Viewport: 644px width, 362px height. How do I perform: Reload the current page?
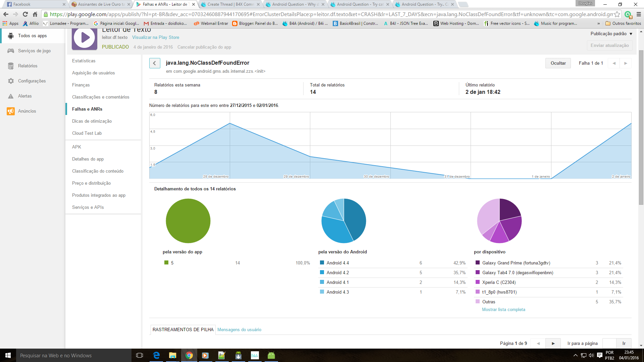25,14
